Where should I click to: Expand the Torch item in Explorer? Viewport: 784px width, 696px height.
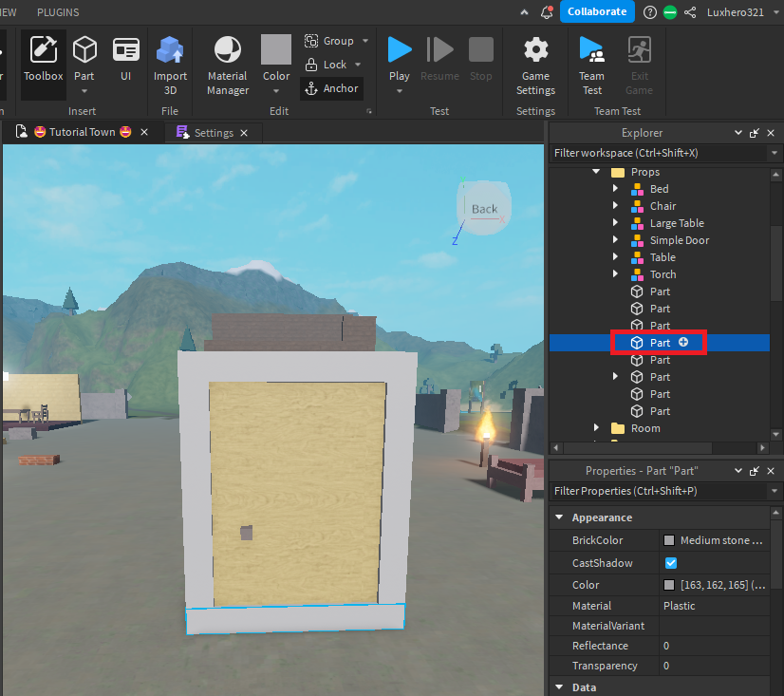(x=615, y=274)
